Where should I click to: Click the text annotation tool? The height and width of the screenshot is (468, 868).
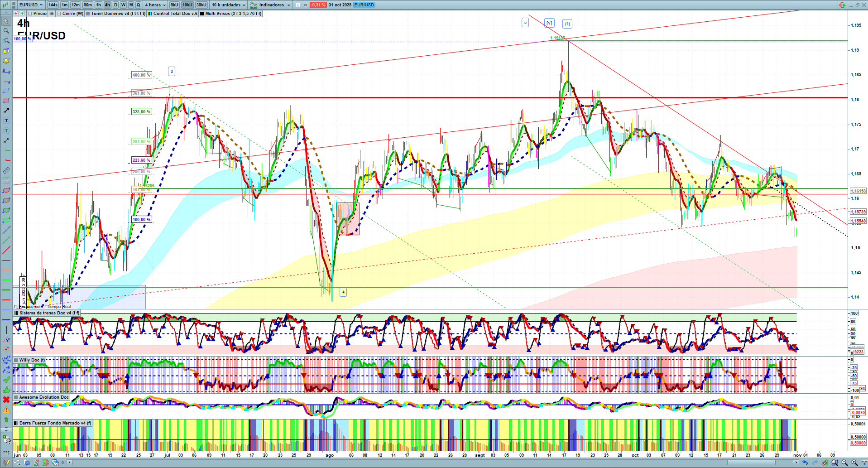(6, 121)
